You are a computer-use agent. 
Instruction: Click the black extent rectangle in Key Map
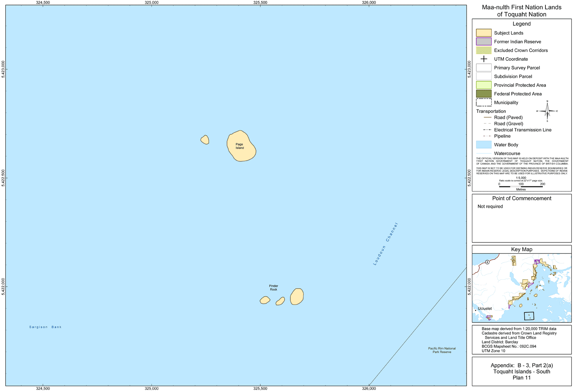pyautogui.click(x=529, y=316)
